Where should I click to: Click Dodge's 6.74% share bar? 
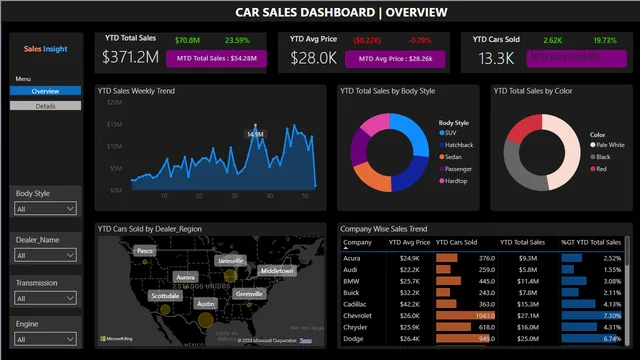pos(590,338)
